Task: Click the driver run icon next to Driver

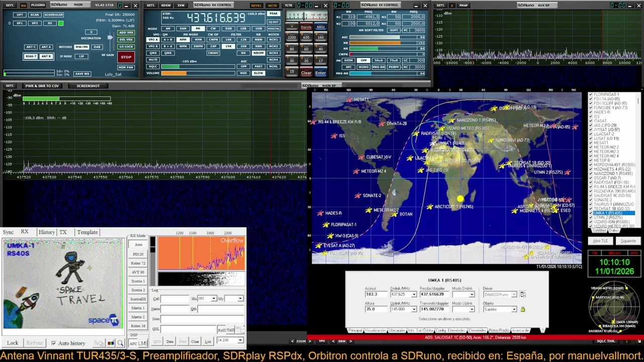Action: click(x=523, y=295)
